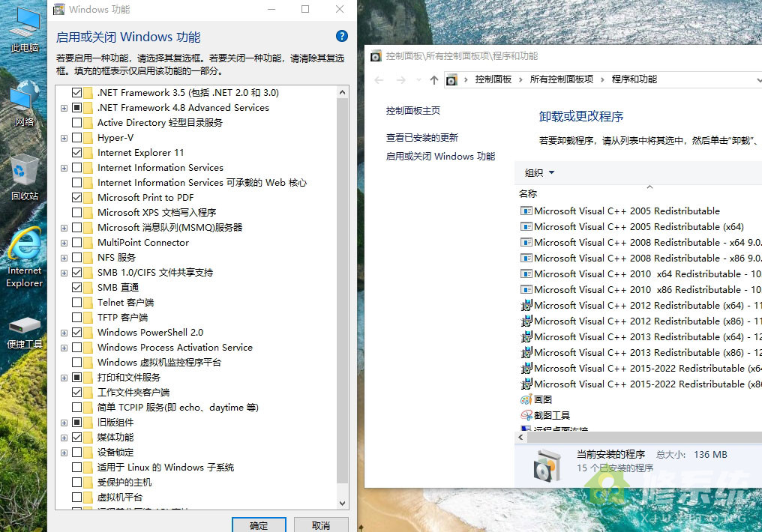Click the horizontal scrollbar in programs list
This screenshot has height=532, width=762.
coord(644,438)
